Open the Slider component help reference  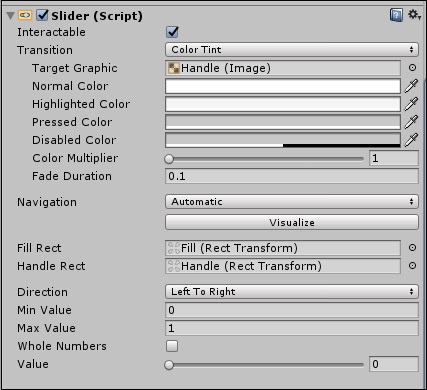[396, 15]
